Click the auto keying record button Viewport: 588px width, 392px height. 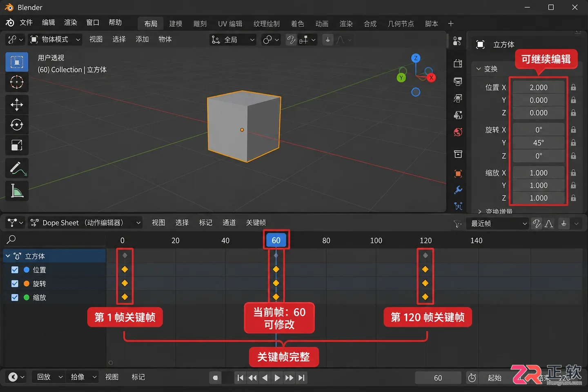point(215,378)
